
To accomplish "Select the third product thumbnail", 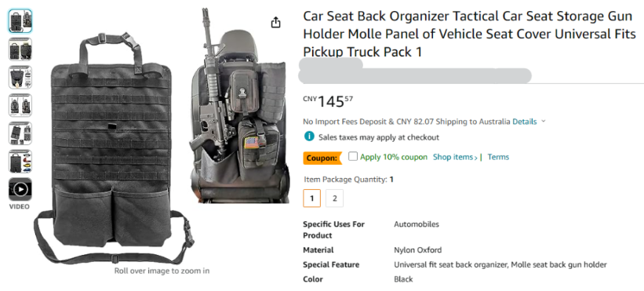I will [20, 77].
